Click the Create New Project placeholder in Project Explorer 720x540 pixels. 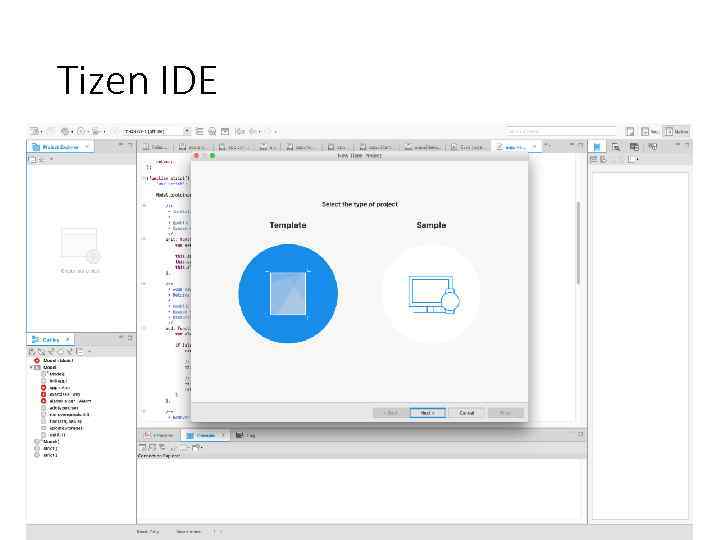coord(80,251)
